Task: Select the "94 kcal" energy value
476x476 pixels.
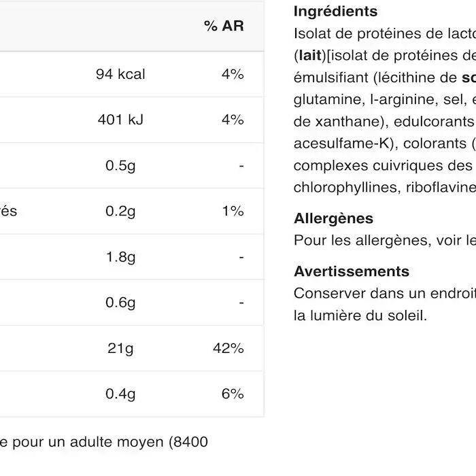Action: tap(120, 74)
